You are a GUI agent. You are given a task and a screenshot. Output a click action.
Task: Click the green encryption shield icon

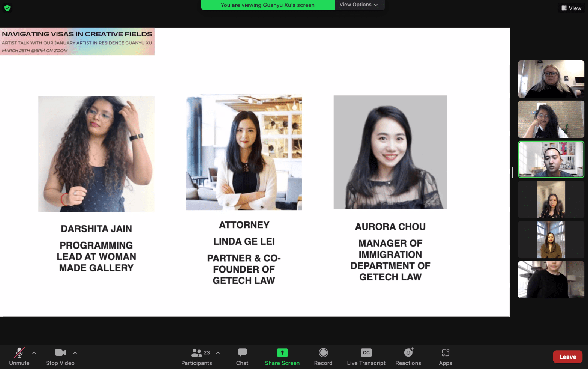7,8
